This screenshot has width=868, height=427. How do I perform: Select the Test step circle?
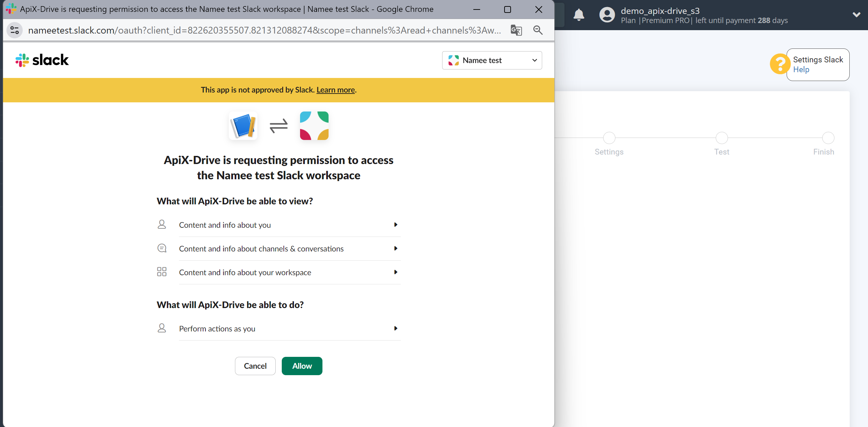pos(722,138)
